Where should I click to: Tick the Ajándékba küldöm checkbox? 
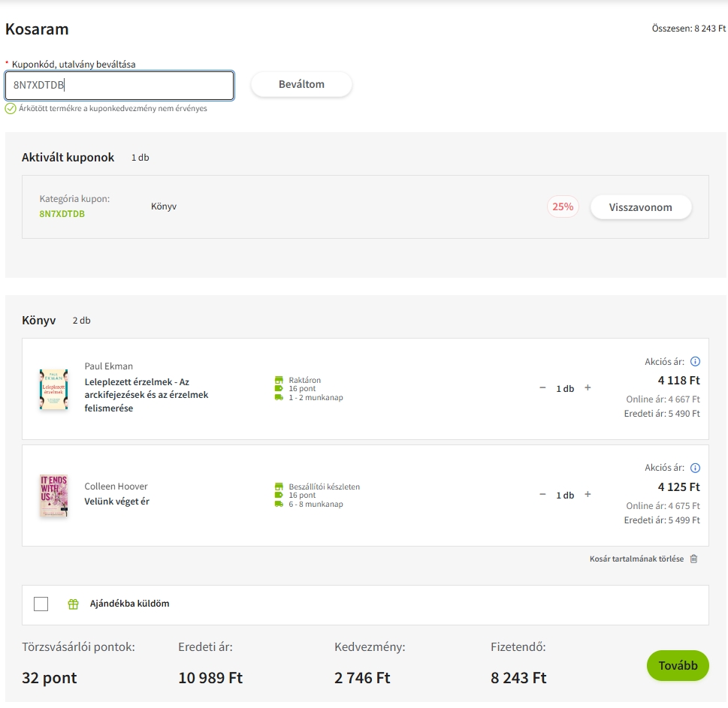point(41,604)
